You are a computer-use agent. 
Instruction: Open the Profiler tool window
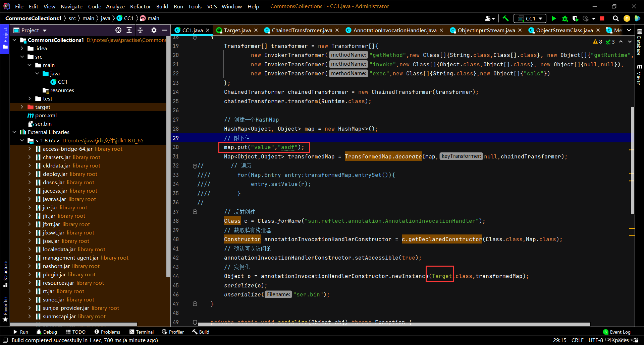173,332
